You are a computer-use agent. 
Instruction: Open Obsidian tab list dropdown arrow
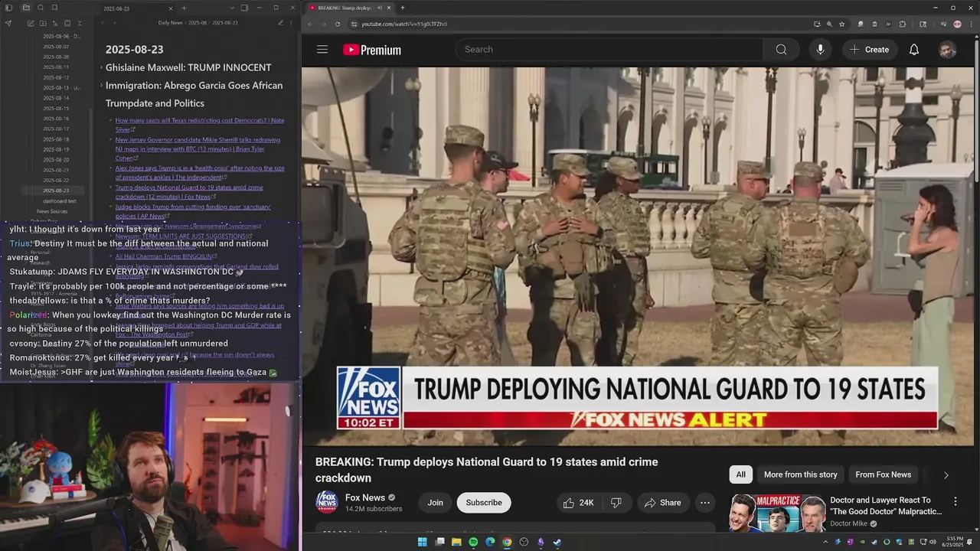pos(230,8)
